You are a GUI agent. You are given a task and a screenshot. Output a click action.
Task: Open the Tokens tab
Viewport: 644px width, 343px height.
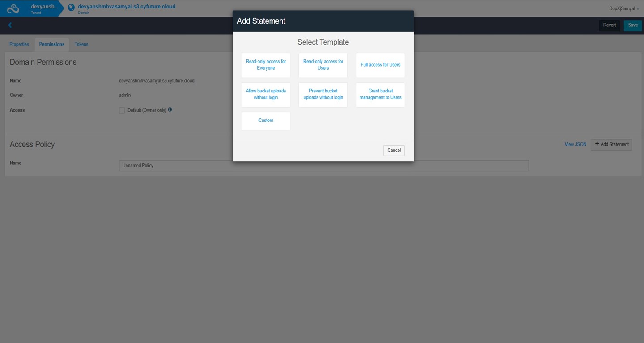pos(81,44)
